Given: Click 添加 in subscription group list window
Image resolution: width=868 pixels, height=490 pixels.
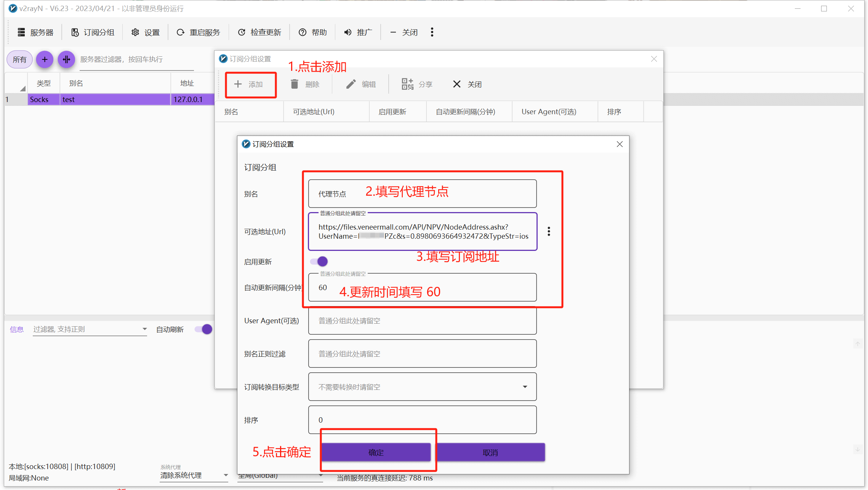Looking at the screenshot, I should tap(249, 84).
